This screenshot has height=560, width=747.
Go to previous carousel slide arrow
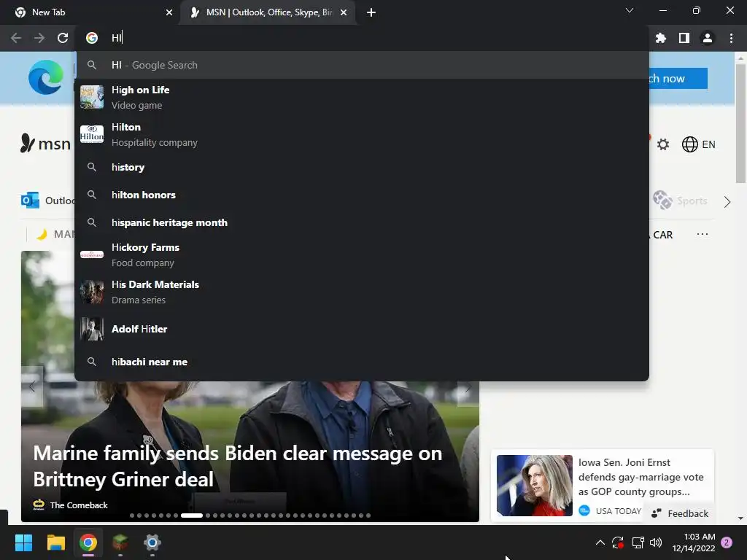(x=32, y=386)
